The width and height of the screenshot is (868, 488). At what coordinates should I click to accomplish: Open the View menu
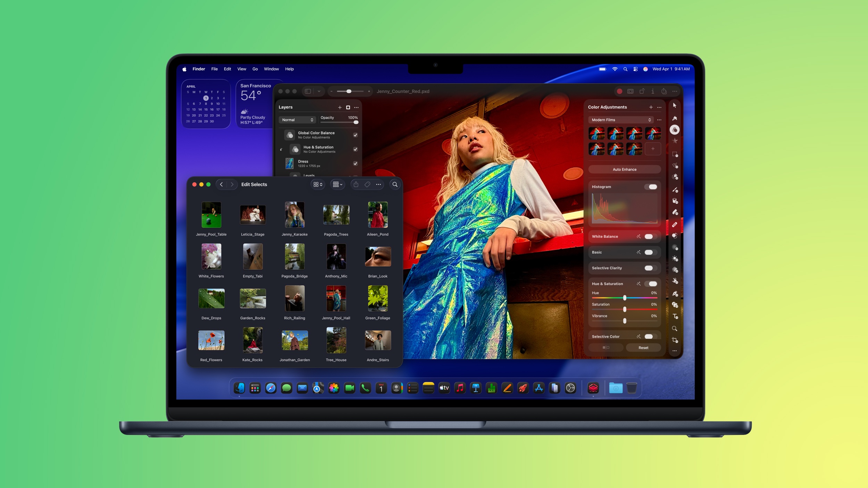[x=242, y=69]
